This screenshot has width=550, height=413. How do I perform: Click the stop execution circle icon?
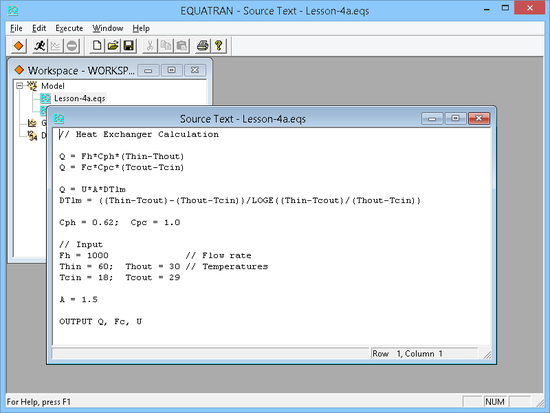pyautogui.click(x=72, y=46)
